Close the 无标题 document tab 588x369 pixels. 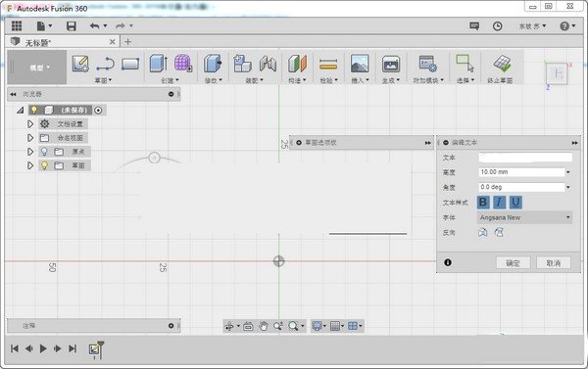pos(112,42)
